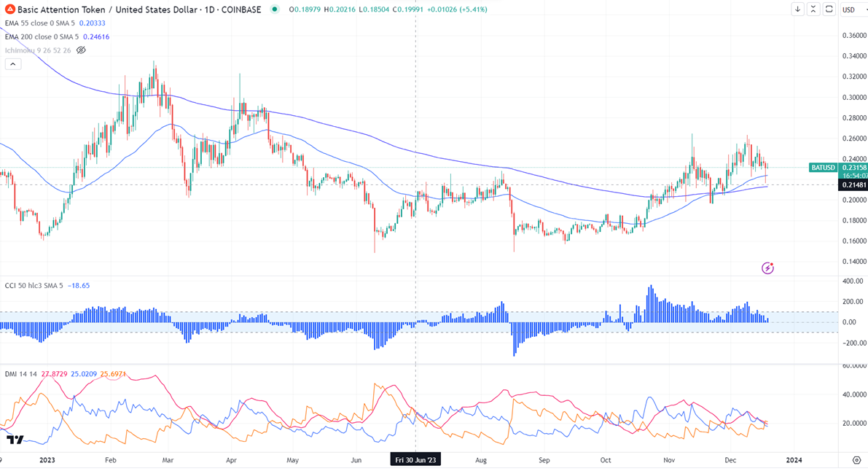Collapse the indicator legend with caret button

point(12,64)
